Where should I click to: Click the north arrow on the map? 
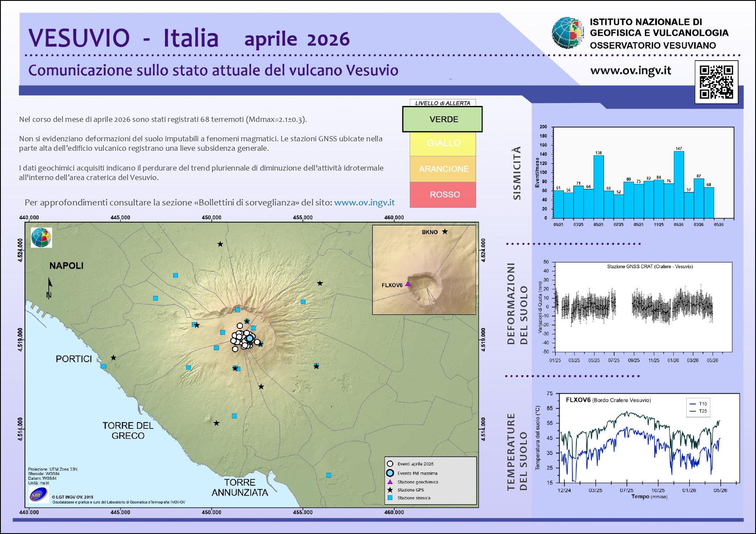tap(50, 288)
